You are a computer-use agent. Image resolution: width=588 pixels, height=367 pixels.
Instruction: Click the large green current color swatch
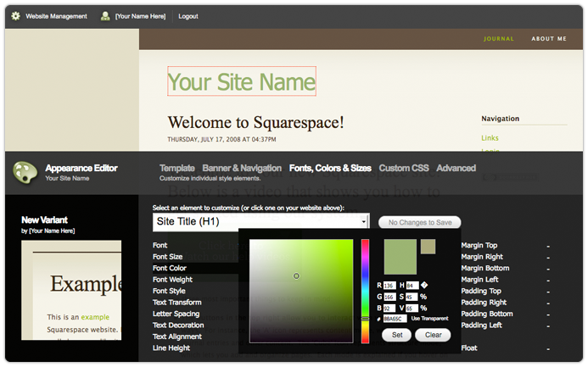[x=400, y=257]
